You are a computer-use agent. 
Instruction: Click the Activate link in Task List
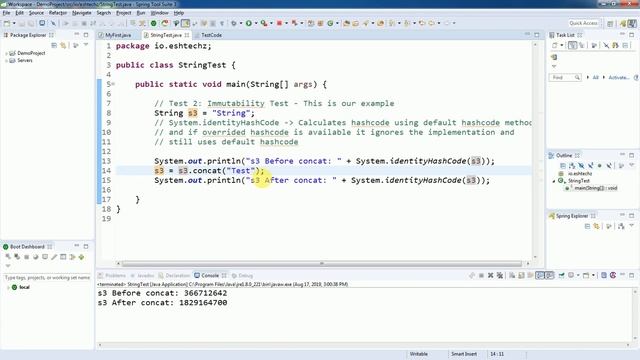coord(618,78)
